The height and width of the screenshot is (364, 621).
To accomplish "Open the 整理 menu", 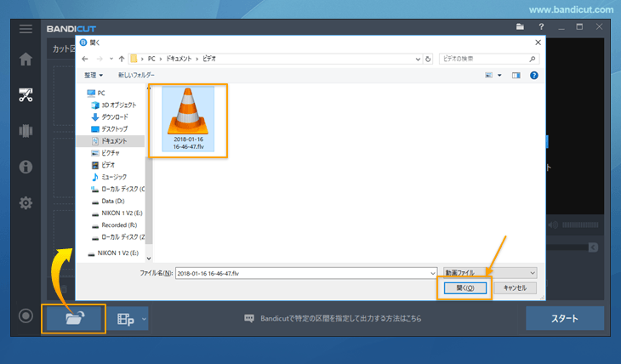I will coord(93,75).
